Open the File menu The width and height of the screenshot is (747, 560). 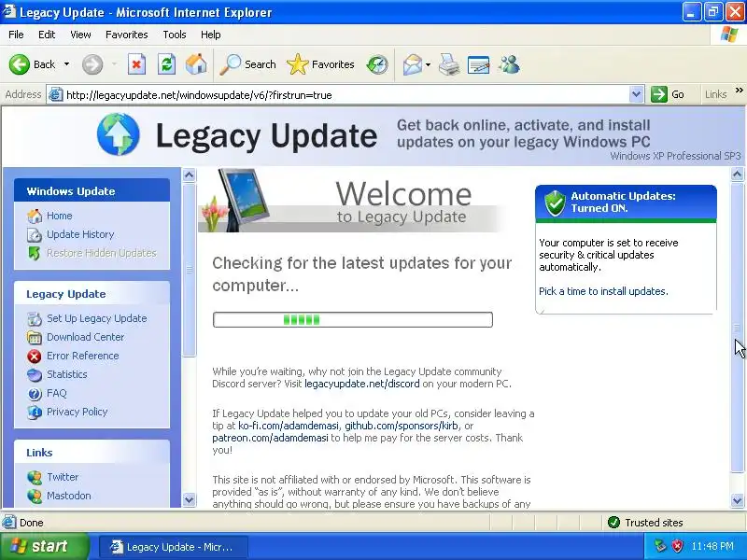(16, 35)
